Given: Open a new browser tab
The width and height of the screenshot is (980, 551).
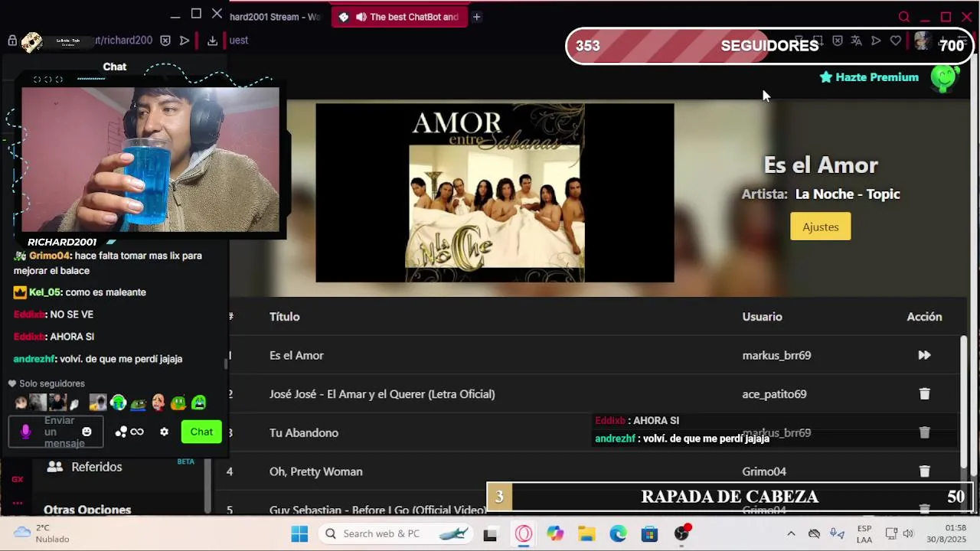Looking at the screenshot, I should [476, 17].
